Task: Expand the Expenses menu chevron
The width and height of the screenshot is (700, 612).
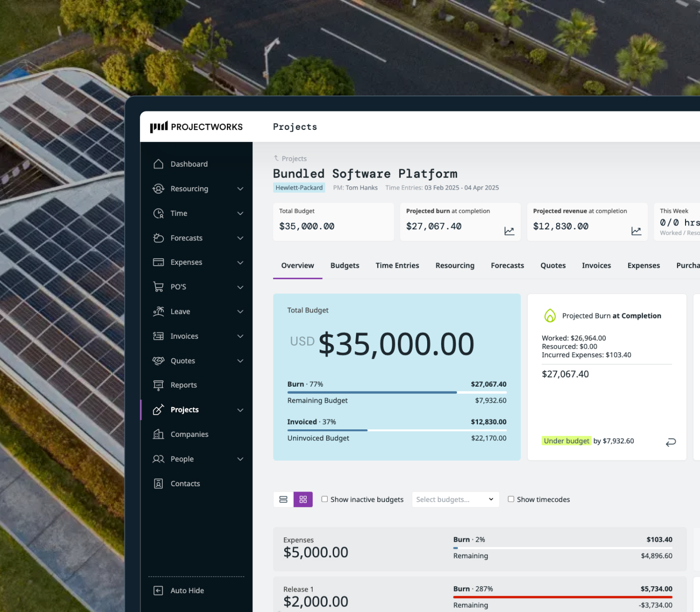Action: point(240,262)
